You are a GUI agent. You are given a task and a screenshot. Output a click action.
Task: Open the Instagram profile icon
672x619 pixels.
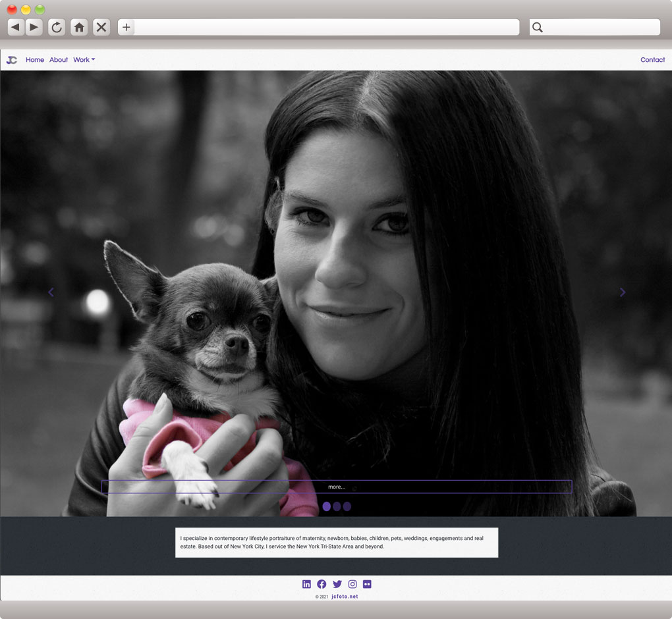click(352, 584)
